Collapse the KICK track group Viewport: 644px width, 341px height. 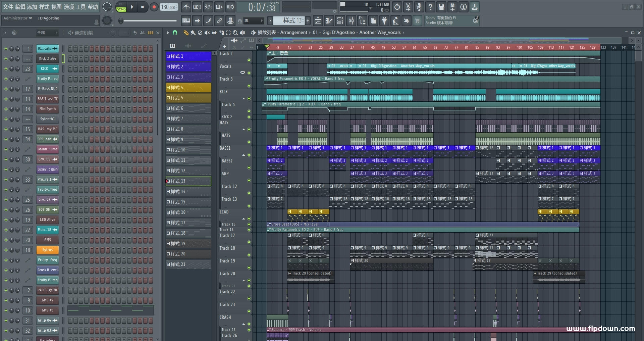tap(244, 99)
